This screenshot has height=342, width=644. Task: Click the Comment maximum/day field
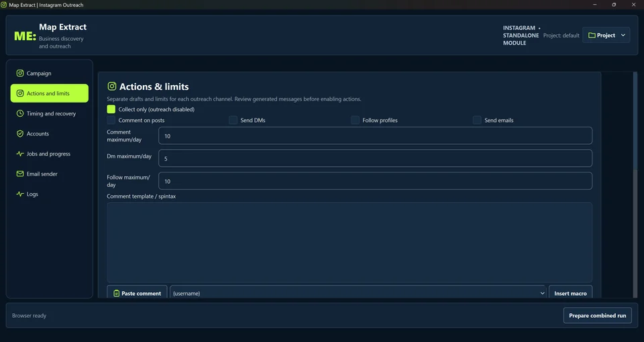pyautogui.click(x=375, y=136)
